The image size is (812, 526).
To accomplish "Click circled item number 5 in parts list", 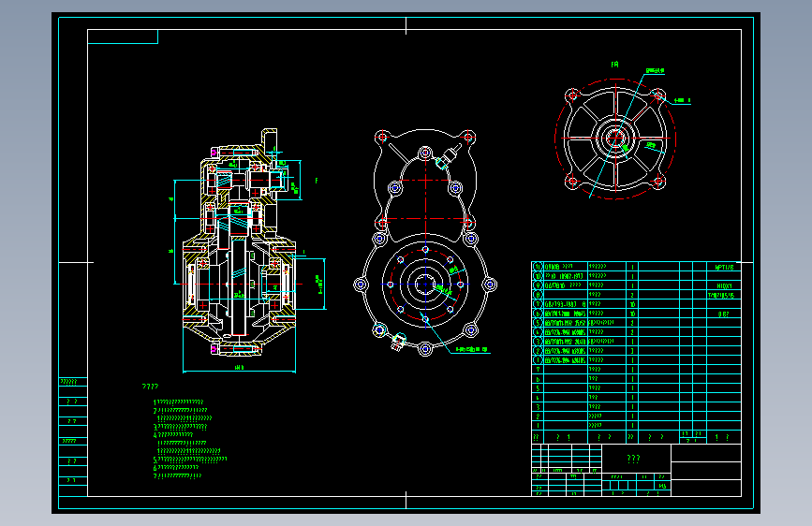I will (538, 323).
